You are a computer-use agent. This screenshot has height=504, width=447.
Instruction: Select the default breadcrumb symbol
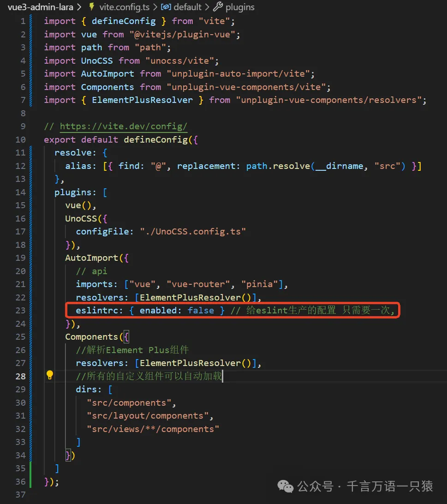point(187,7)
